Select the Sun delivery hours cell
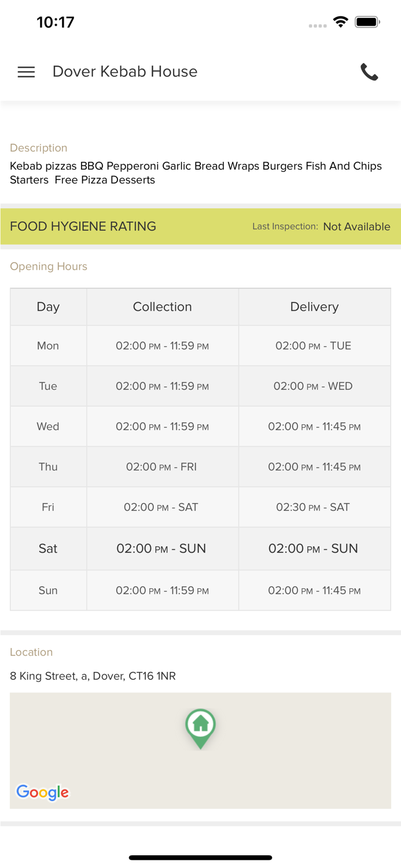401x868 pixels. [314, 590]
